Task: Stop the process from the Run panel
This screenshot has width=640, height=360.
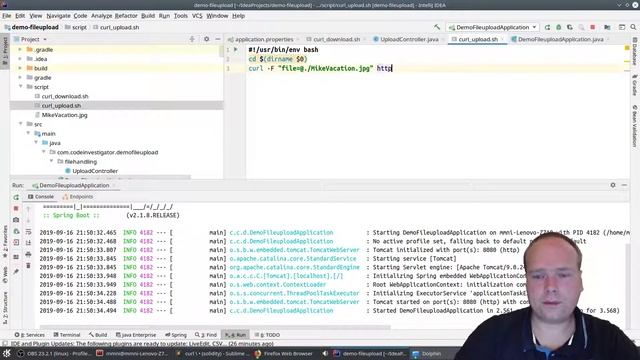Action: pyautogui.click(x=16, y=209)
